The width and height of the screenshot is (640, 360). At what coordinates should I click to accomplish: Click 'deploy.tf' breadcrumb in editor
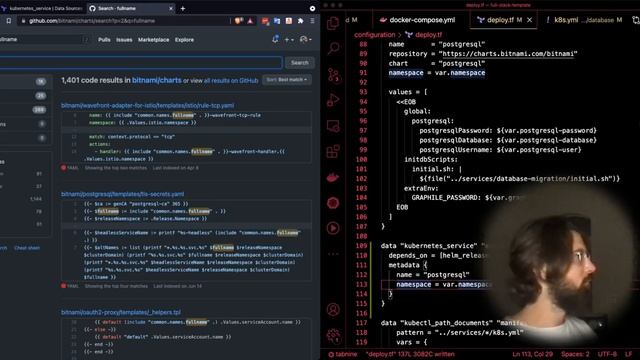tap(428, 35)
